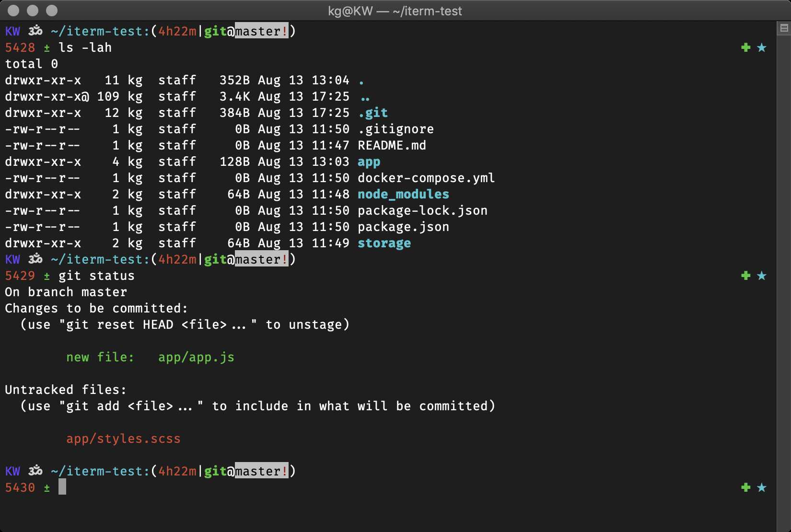Click the app directory name in the listing
The height and width of the screenshot is (532, 791).
(x=369, y=162)
